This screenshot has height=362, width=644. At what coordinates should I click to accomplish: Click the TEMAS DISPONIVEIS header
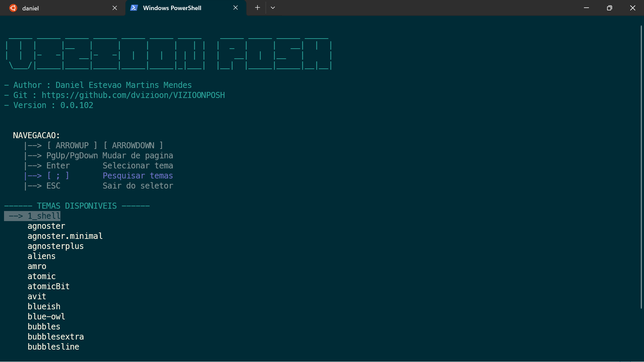coord(77,206)
